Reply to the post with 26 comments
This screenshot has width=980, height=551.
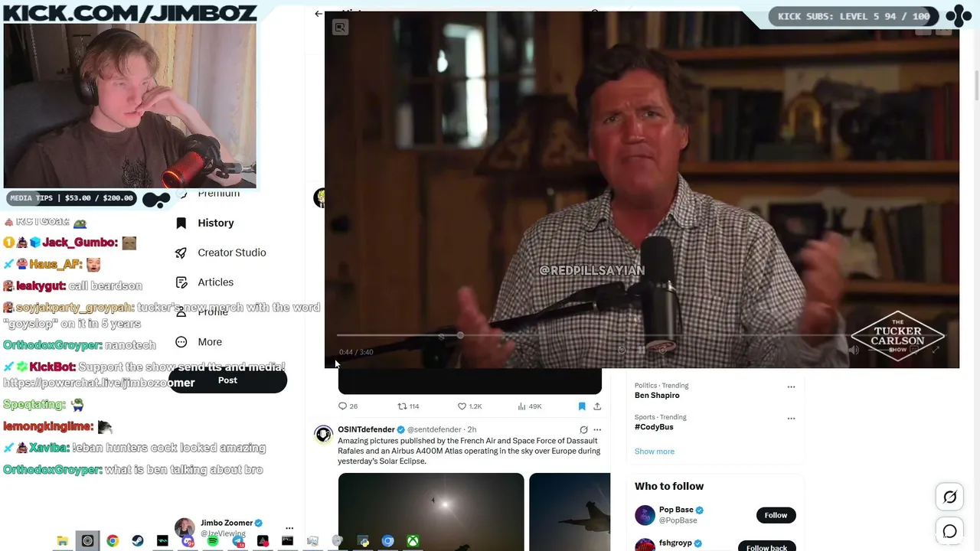tap(348, 406)
